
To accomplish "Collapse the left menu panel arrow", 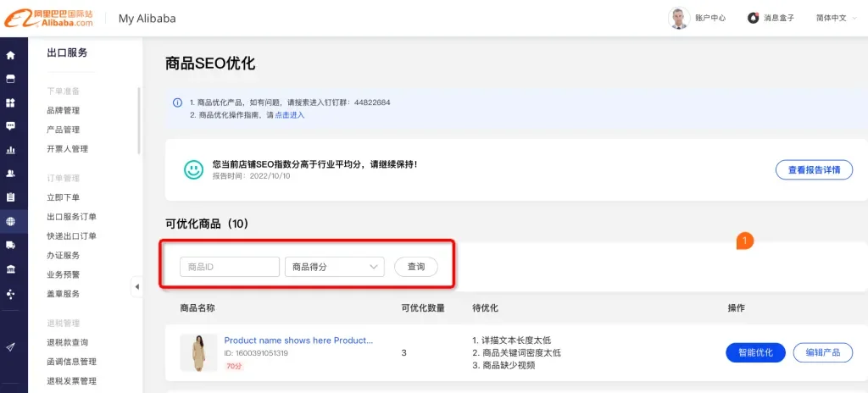I will pos(137,287).
